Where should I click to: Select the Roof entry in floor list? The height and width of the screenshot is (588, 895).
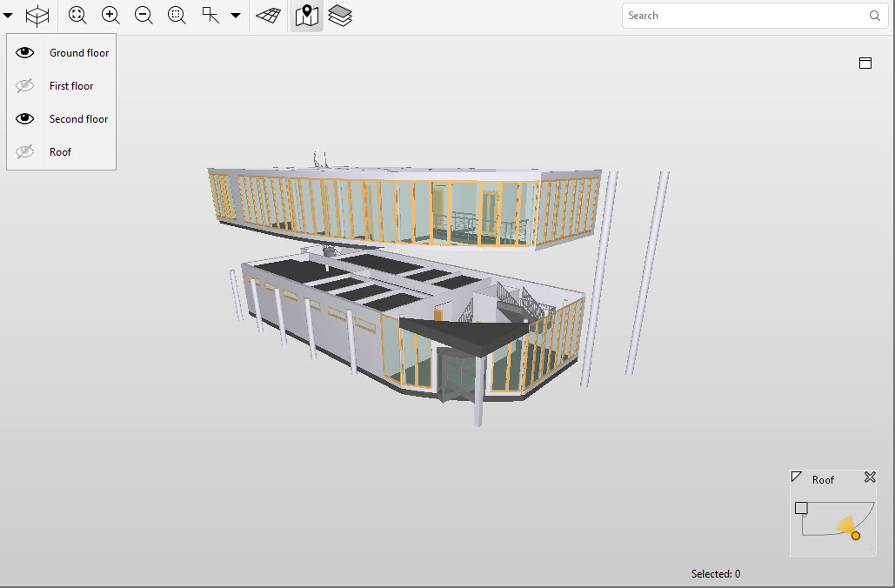[61, 152]
